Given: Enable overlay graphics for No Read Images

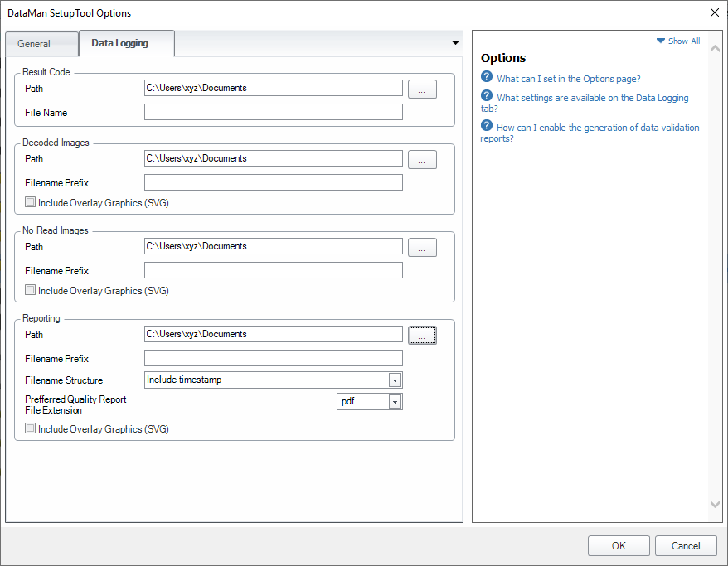Looking at the screenshot, I should (31, 290).
